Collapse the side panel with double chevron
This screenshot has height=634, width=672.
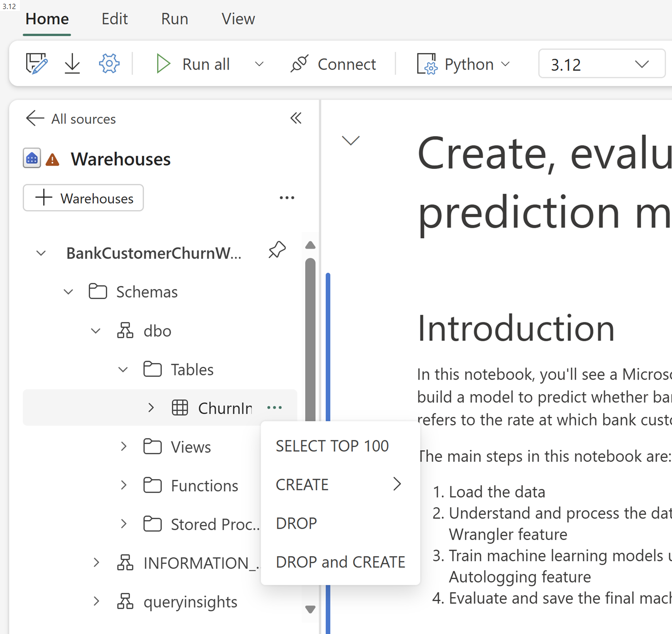click(x=296, y=118)
